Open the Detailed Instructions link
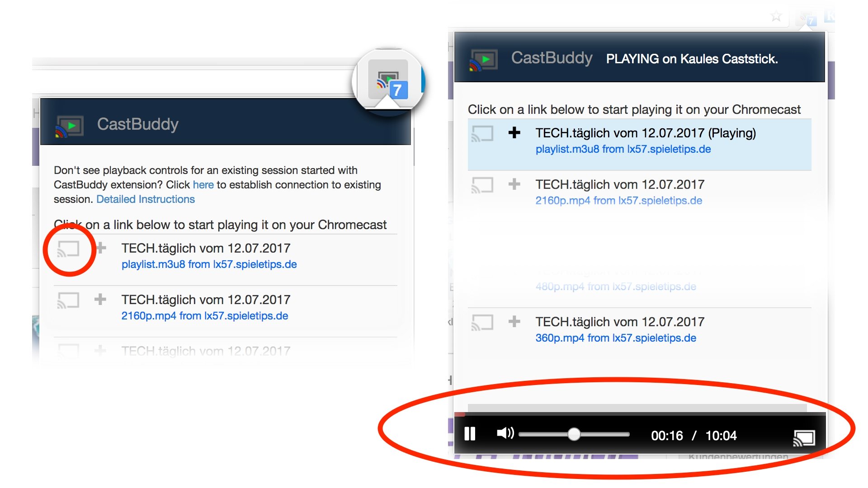868x488 pixels. tap(146, 199)
